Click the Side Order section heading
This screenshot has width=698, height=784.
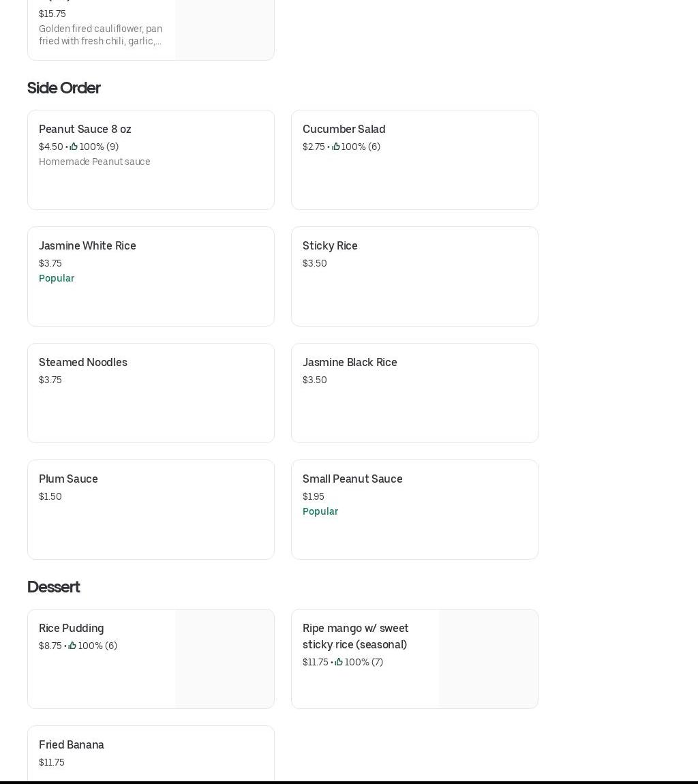pos(63,88)
